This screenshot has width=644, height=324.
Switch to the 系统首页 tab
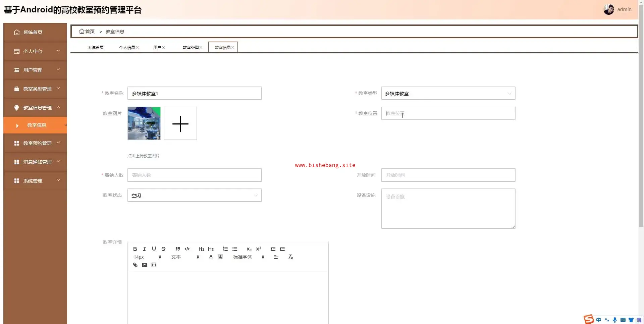96,47
